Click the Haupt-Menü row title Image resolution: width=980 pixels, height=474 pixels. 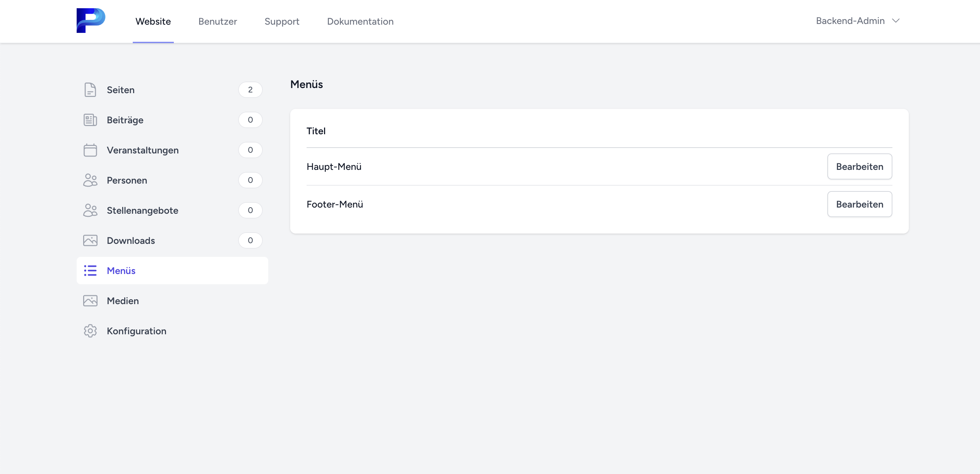click(x=334, y=166)
